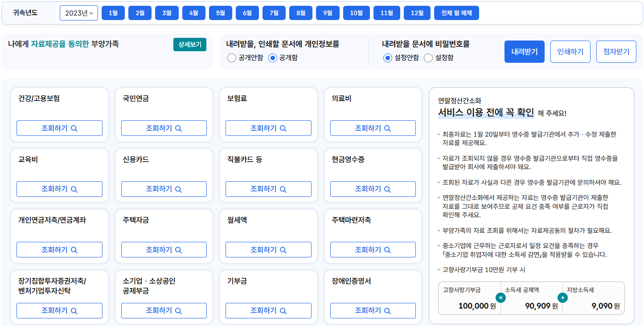Image resolution: width=644 pixels, height=326 pixels.
Task: Click the 90,909 원 소득세 공제액 amount
Action: click(x=541, y=306)
